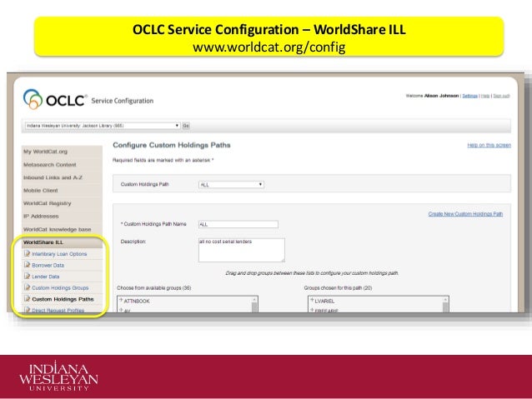The height and width of the screenshot is (399, 532).
Task: Open the institution selector dropdown
Action: coord(102,126)
